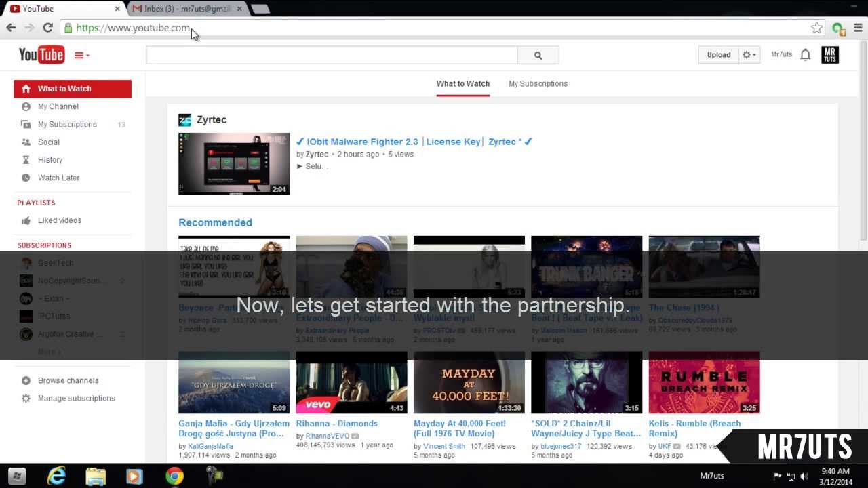Click the Manage subscriptions gear icon
Screen dimensions: 868x488
coord(26,399)
